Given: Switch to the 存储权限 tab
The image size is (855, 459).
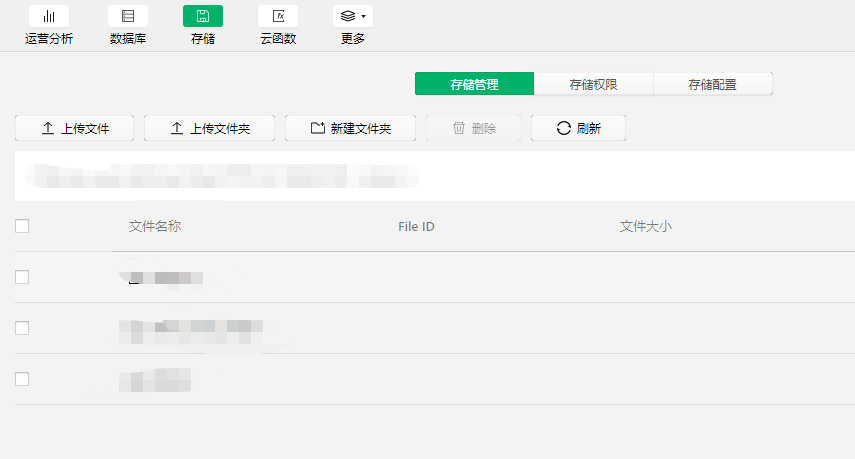Looking at the screenshot, I should point(593,84).
